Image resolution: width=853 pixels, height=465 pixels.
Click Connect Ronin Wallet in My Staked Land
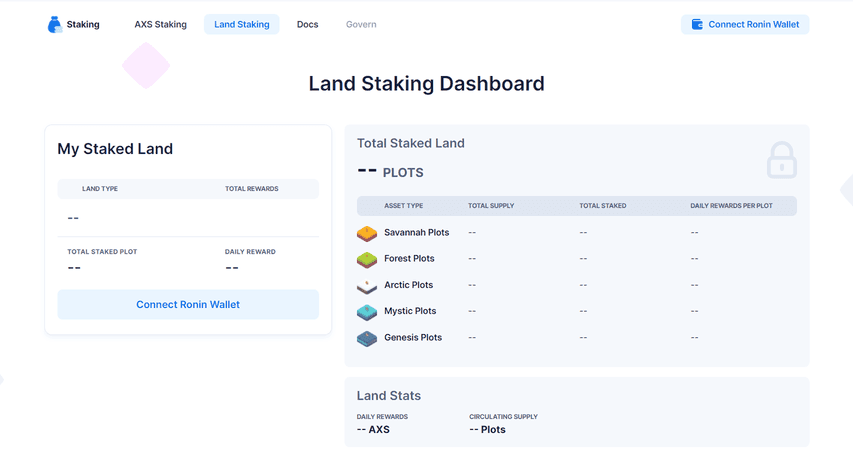pyautogui.click(x=188, y=305)
